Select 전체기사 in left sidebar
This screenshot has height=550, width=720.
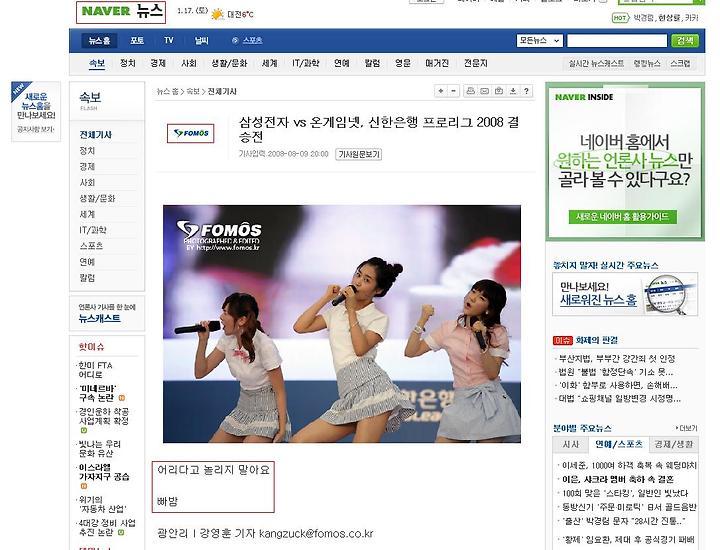(x=96, y=135)
